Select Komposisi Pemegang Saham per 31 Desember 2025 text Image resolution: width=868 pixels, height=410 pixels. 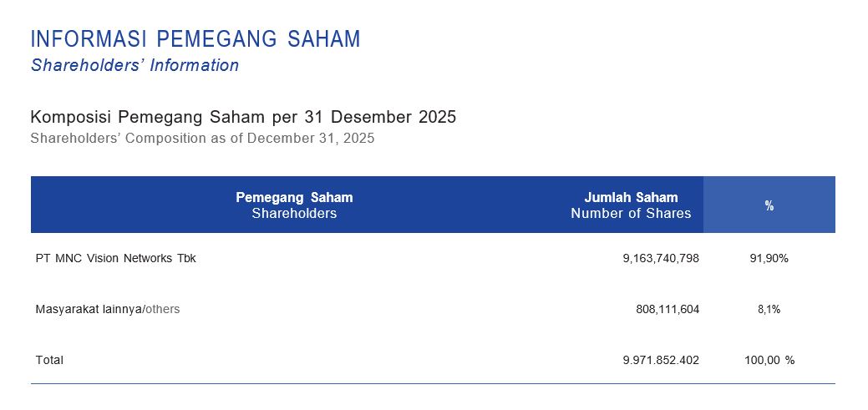[243, 117]
